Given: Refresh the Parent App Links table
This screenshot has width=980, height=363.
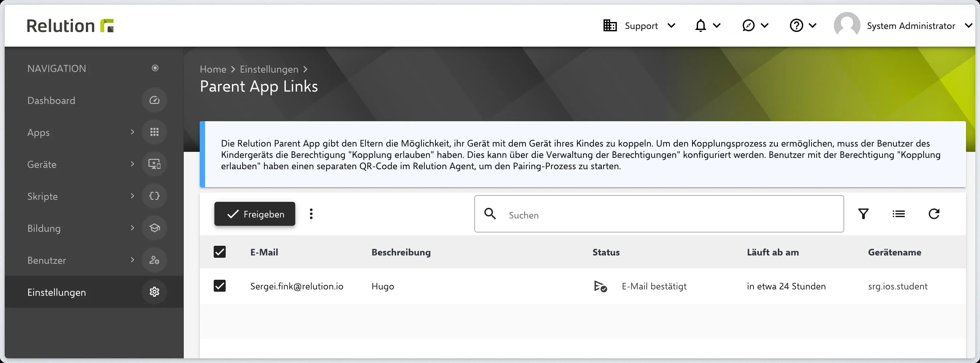Looking at the screenshot, I should click(x=934, y=214).
